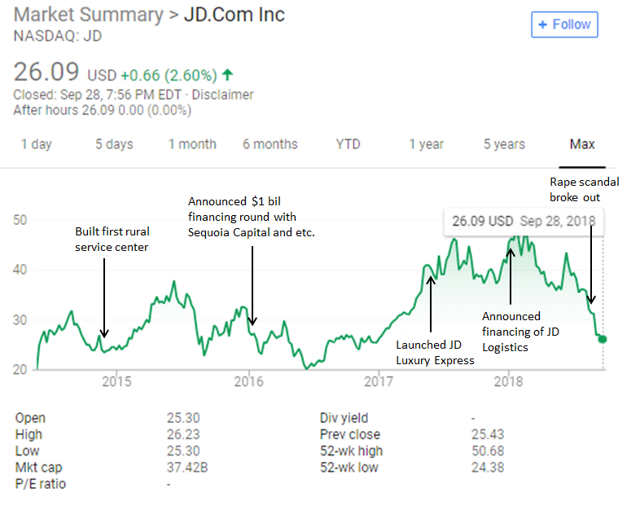Select the Max range tab
Viewport: 640px width, 519px height.
pos(582,144)
